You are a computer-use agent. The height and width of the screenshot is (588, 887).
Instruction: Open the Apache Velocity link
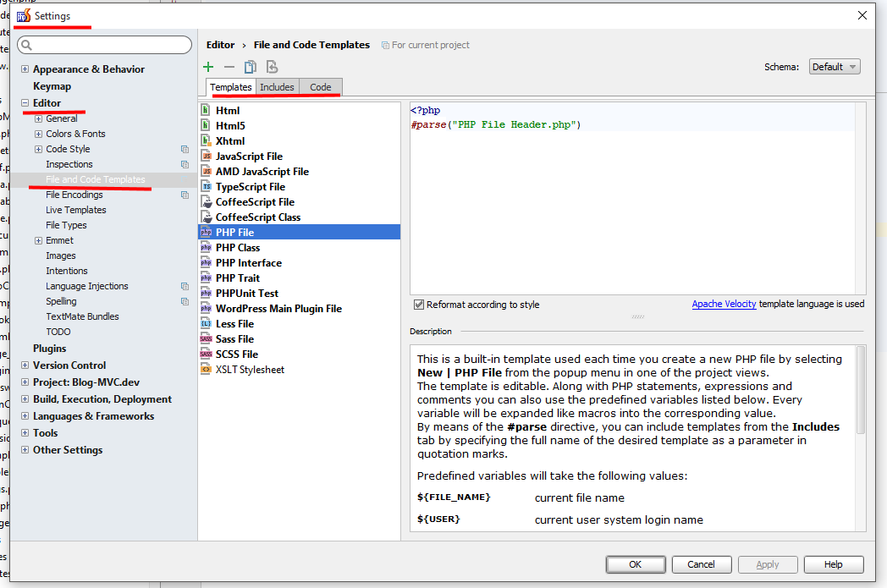coord(724,304)
